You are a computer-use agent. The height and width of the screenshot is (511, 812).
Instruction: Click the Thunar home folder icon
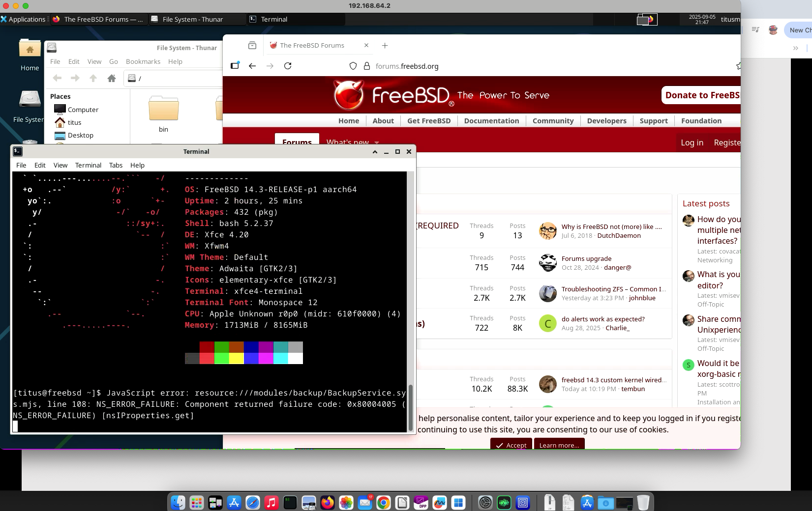(x=112, y=78)
